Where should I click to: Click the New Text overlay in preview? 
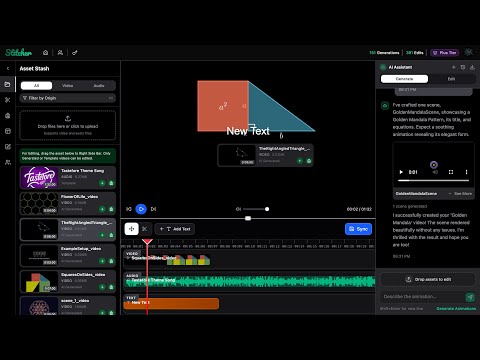248,131
